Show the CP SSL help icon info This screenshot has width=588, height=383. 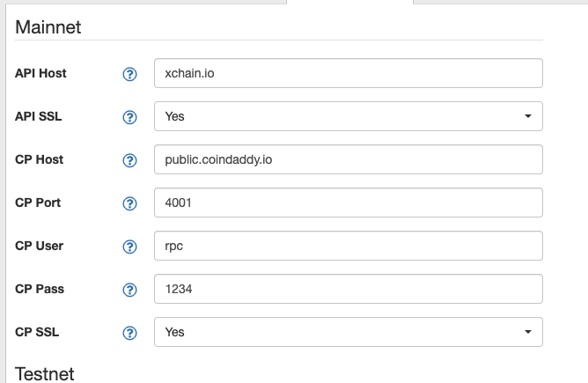click(x=129, y=333)
